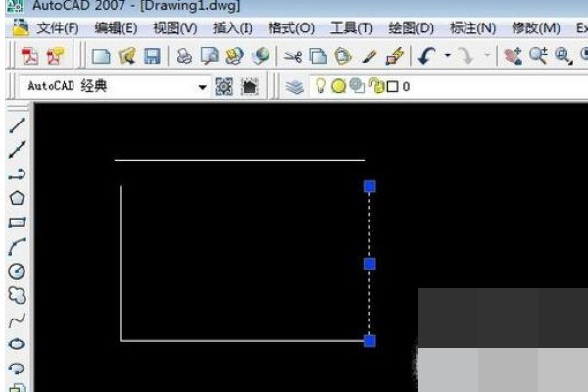The image size is (588, 392).
Task: Click the Publish icon
Action: click(x=234, y=56)
